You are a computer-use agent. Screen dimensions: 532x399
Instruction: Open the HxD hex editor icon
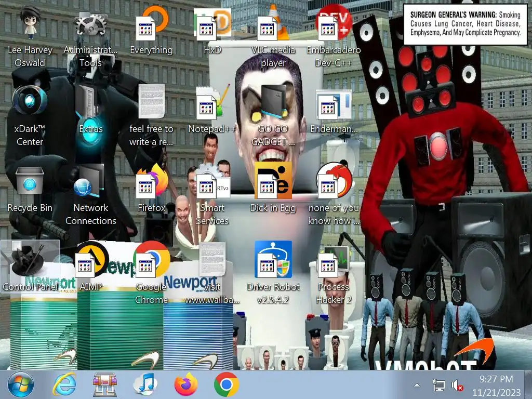click(212, 31)
